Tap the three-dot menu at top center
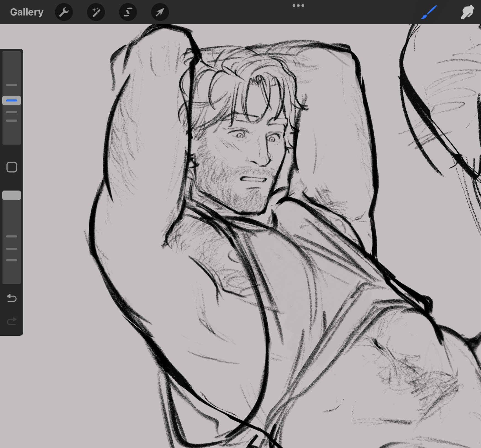Image resolution: width=481 pixels, height=448 pixels. tap(298, 6)
